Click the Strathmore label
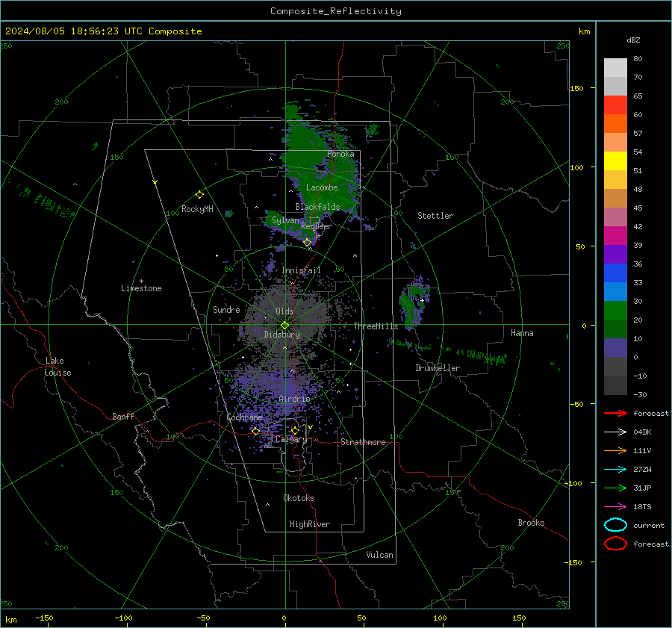 [363, 442]
